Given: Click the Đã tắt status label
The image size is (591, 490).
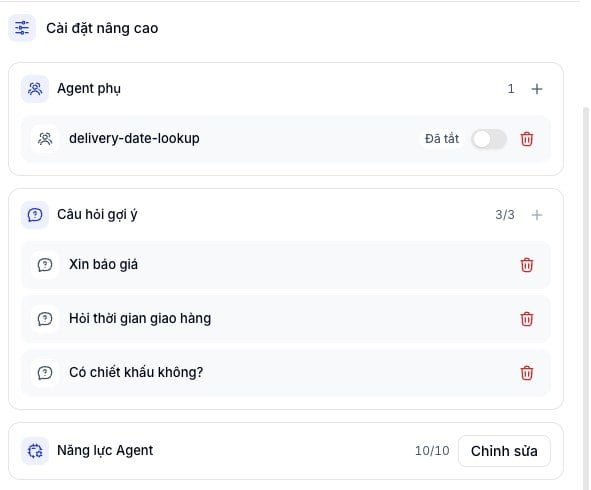Looking at the screenshot, I should [442, 139].
